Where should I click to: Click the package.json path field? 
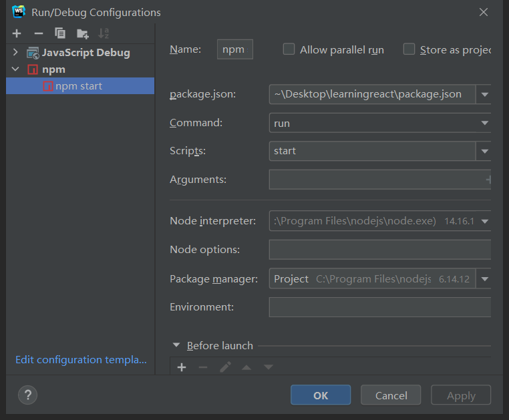pos(372,94)
